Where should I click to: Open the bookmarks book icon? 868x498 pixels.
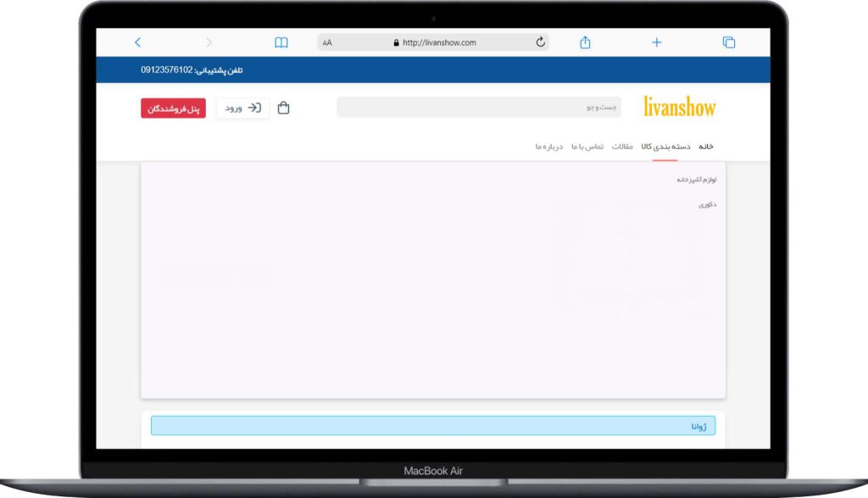click(x=281, y=42)
